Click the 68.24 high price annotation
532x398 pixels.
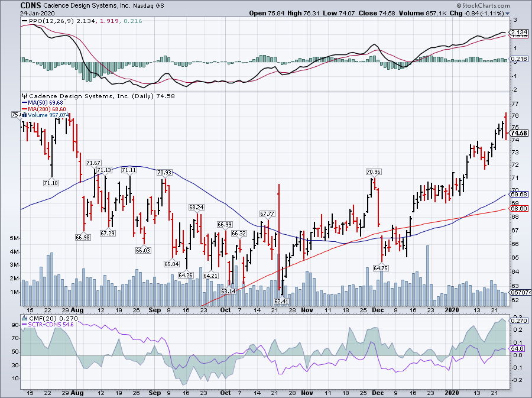(x=196, y=207)
